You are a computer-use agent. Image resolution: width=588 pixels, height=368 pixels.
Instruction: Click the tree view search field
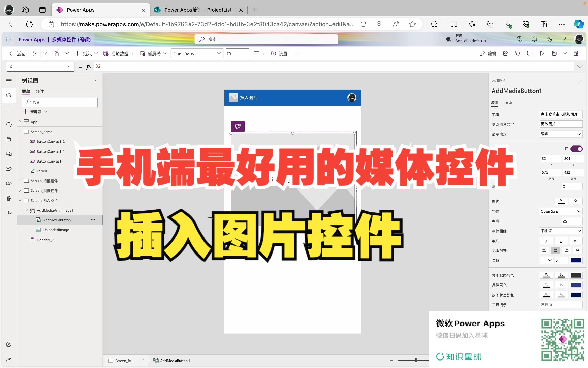tap(60, 102)
